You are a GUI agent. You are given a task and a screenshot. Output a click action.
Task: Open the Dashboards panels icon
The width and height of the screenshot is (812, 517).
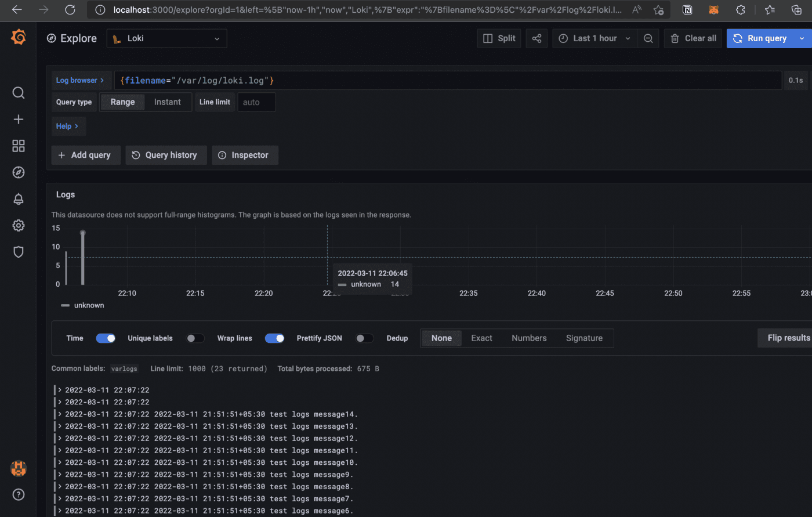[18, 146]
